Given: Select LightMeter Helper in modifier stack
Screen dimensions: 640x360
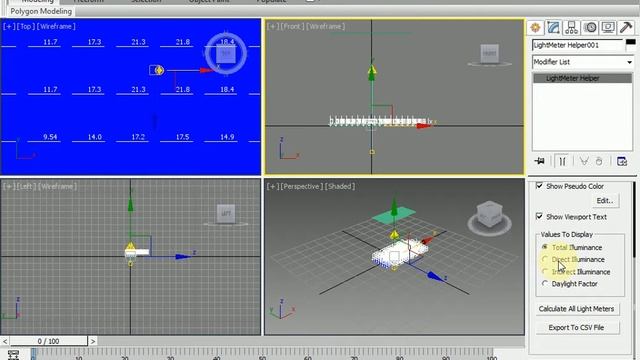Looking at the screenshot, I should (583, 78).
